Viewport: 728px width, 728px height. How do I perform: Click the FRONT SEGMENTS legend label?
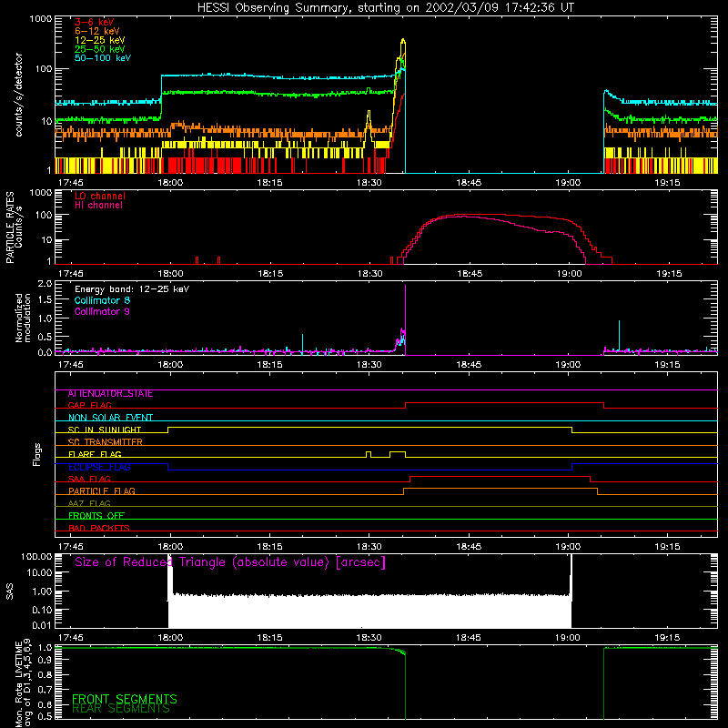click(125, 699)
